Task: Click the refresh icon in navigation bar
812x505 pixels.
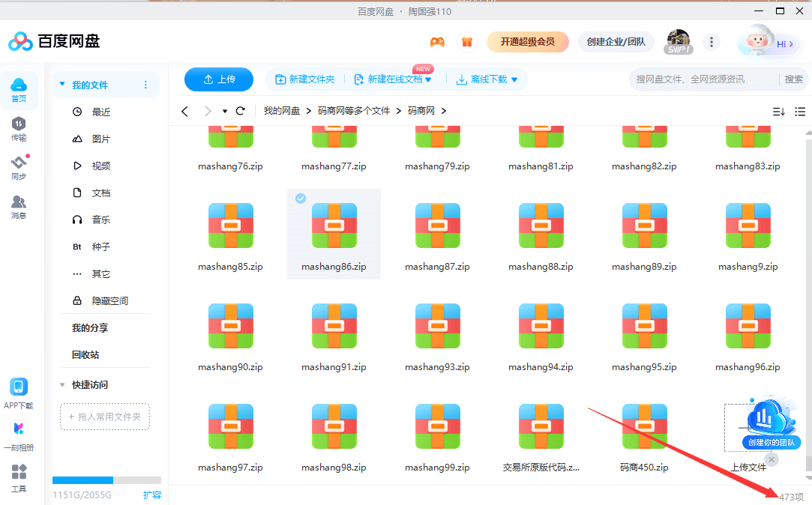Action: click(x=241, y=111)
